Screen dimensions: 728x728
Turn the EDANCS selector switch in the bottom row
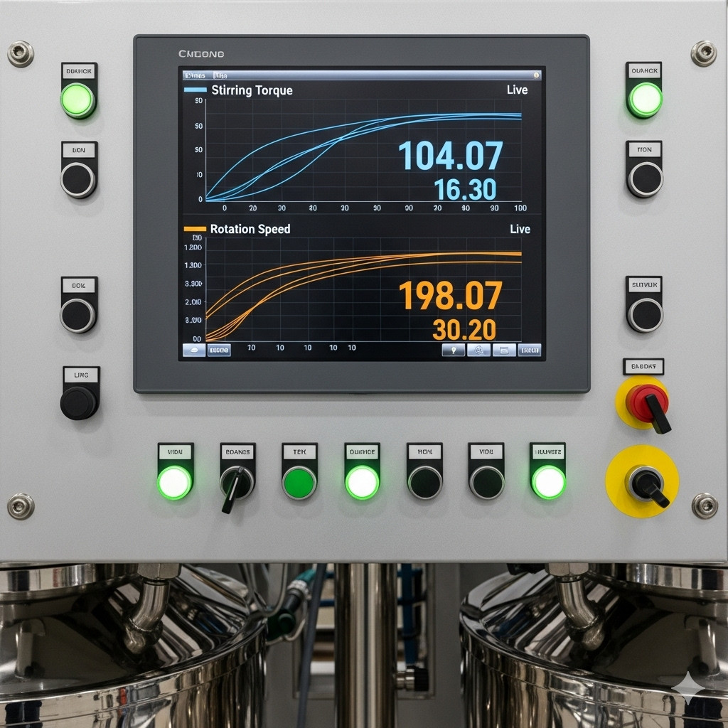click(x=237, y=483)
